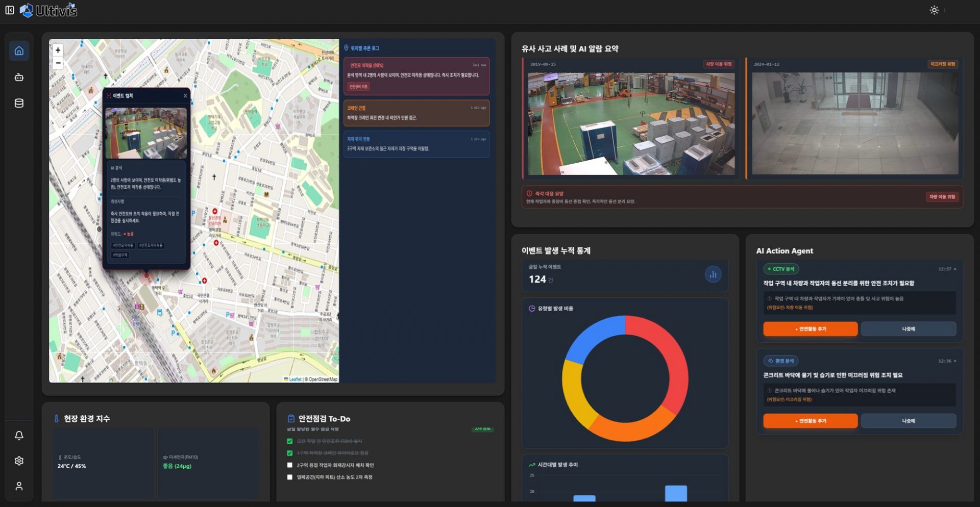Open the user profile icon in sidebar
The height and width of the screenshot is (507, 980).
click(x=19, y=486)
